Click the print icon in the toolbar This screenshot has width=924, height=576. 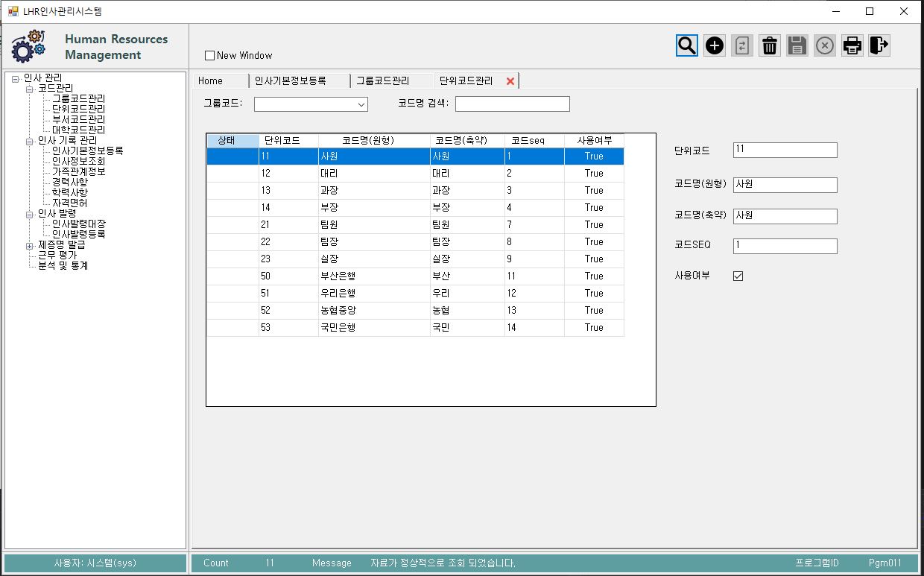point(852,45)
